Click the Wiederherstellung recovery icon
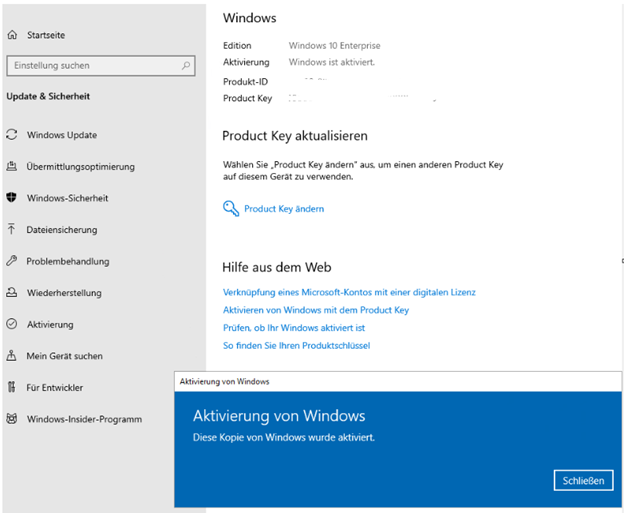 [12, 292]
